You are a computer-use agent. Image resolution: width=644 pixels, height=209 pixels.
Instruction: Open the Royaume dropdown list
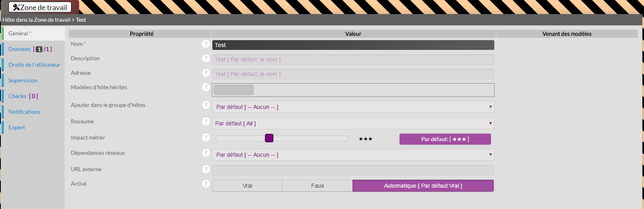coord(353,123)
